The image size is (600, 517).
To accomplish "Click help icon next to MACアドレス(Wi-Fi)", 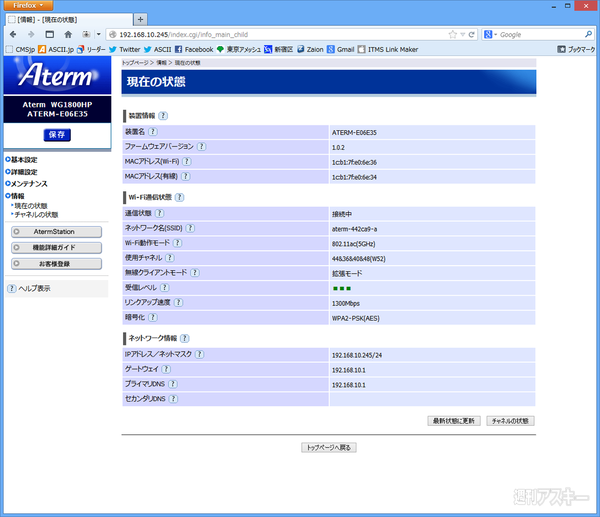I will click(187, 161).
